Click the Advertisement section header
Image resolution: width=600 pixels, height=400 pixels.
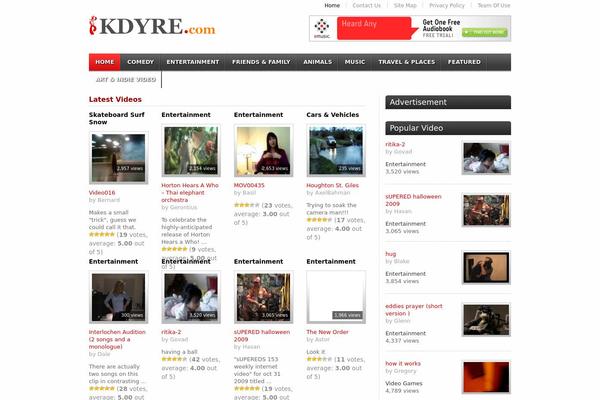(448, 102)
